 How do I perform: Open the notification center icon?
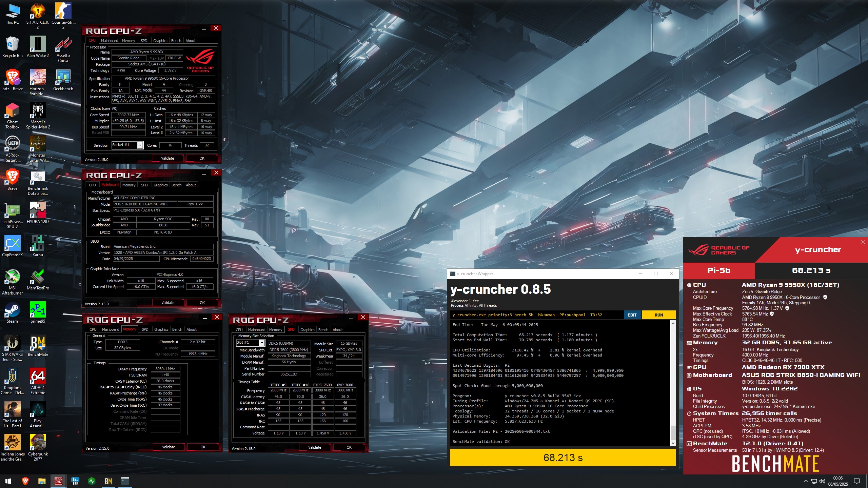click(x=857, y=481)
